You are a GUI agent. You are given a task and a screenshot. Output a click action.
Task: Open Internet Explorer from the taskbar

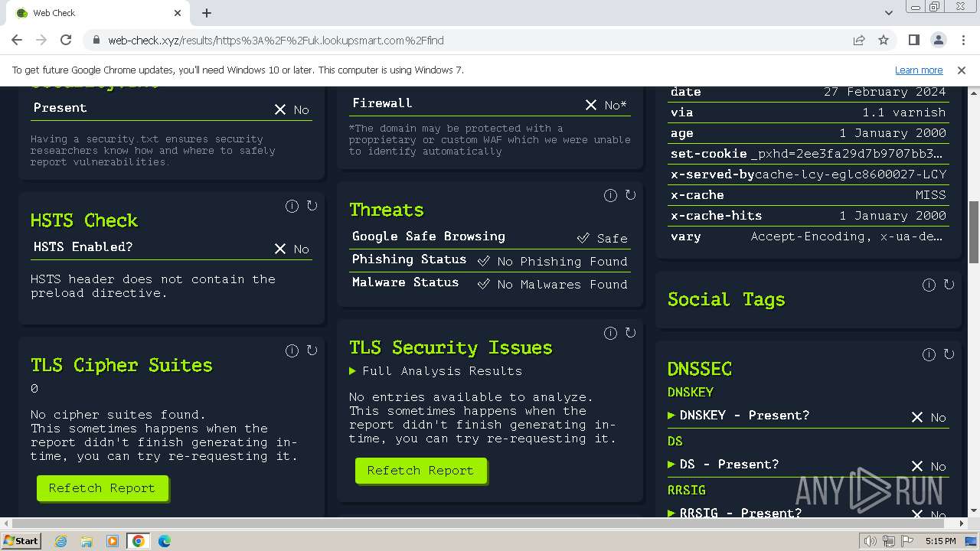point(61,541)
